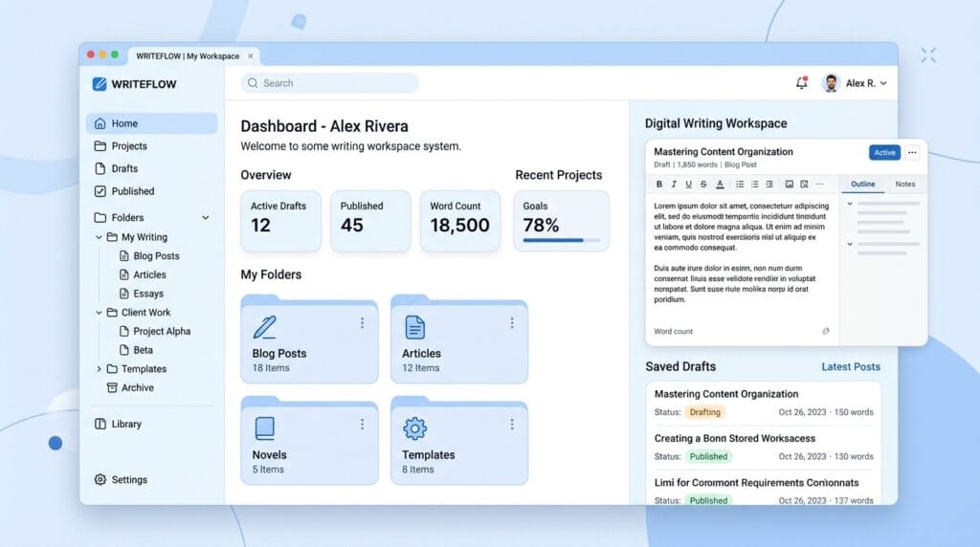Apply strikethrough using the S toolbar icon
The image size is (980, 547).
tap(703, 185)
